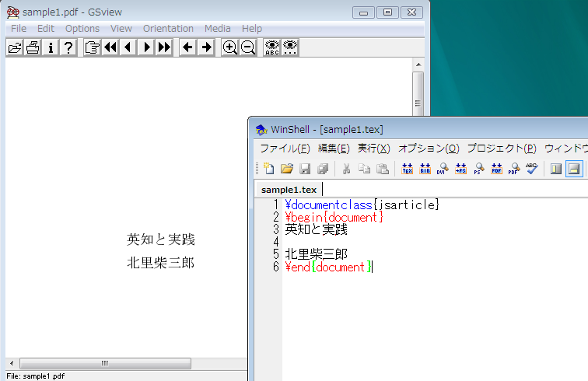Open GSview Options menu
Viewport: 588px width, 381px height.
pyautogui.click(x=82, y=29)
